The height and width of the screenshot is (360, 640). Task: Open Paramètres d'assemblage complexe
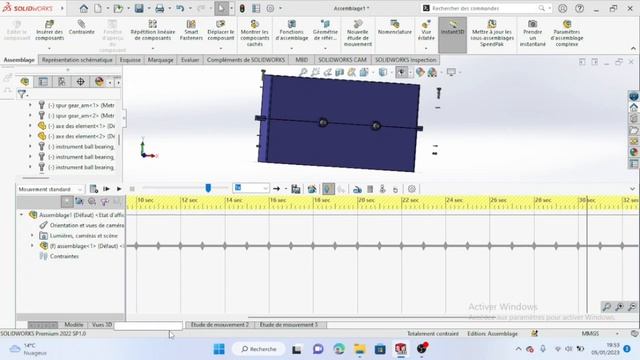(567, 33)
